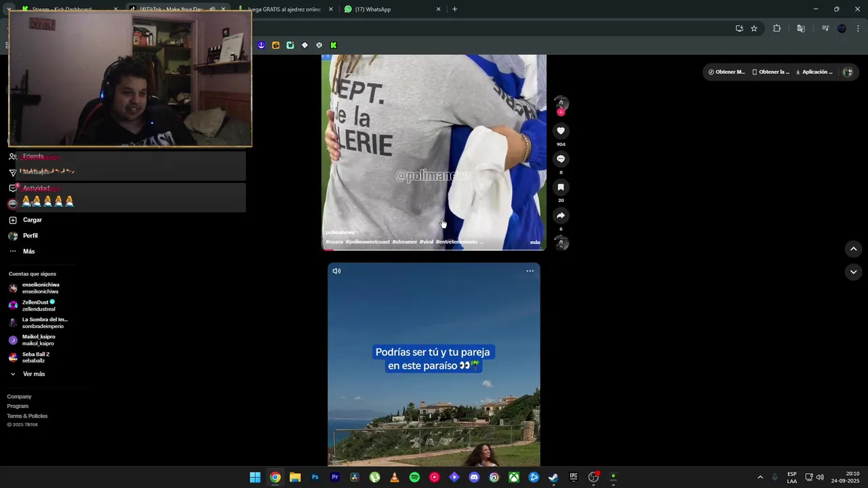Go to the previous video with the up chevron

854,249
